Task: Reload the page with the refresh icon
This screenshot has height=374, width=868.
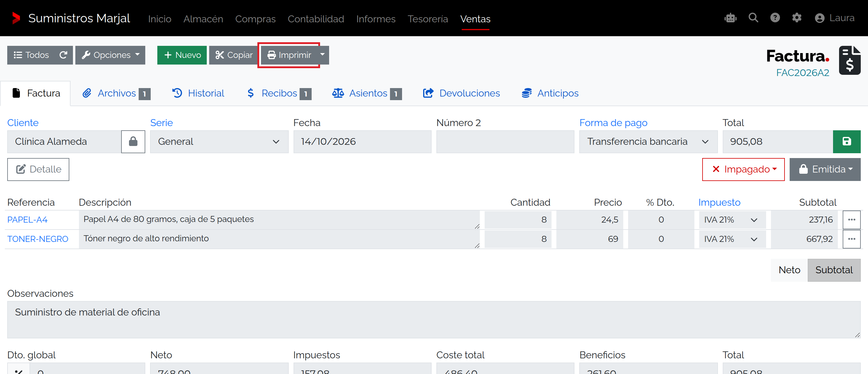Action: coord(63,55)
